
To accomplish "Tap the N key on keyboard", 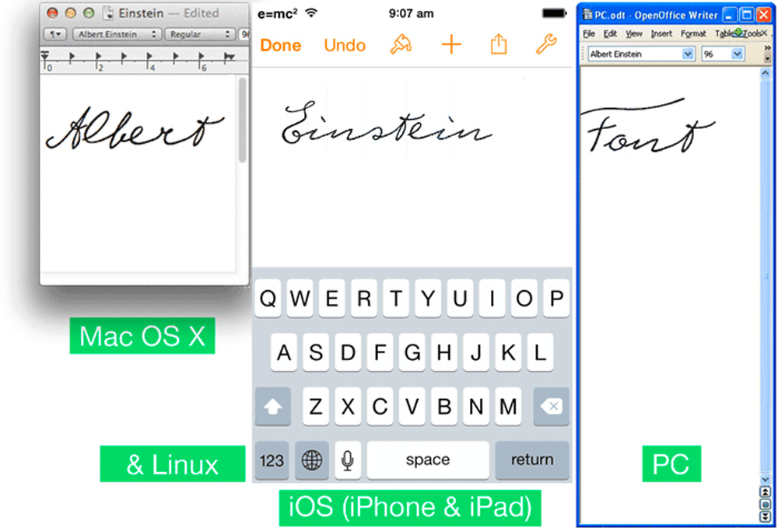I will (476, 407).
